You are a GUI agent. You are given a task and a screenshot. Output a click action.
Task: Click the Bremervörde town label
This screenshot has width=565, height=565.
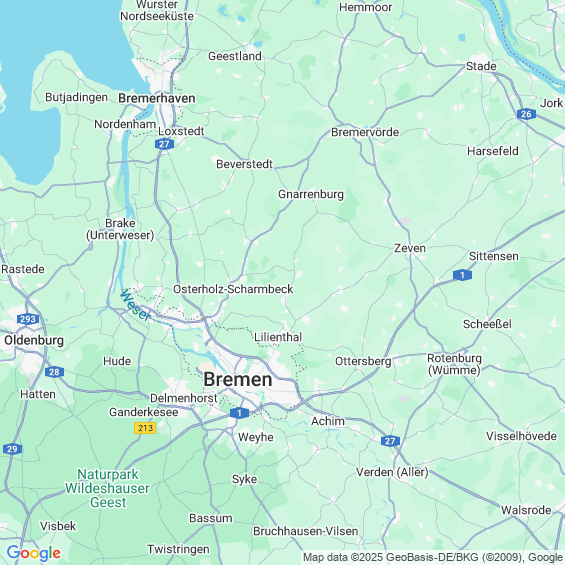(365, 132)
